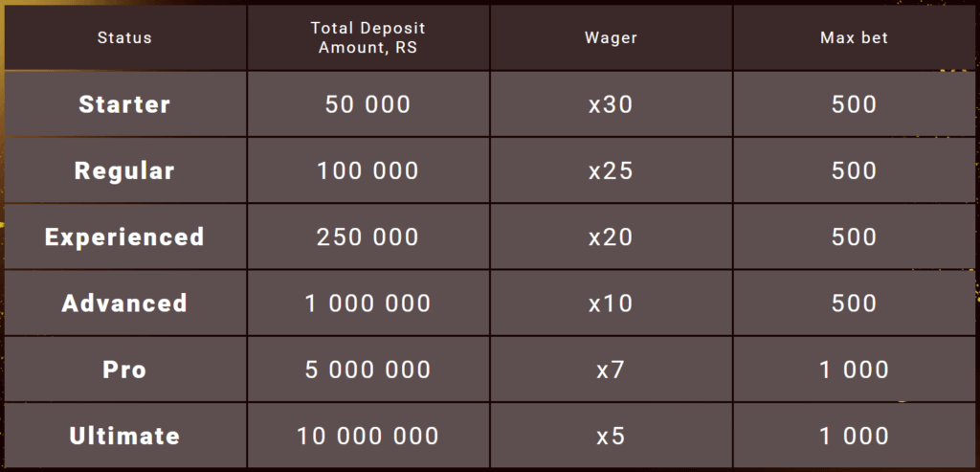Click the 250 000 deposit amount
This screenshot has height=472, width=980.
367,236
